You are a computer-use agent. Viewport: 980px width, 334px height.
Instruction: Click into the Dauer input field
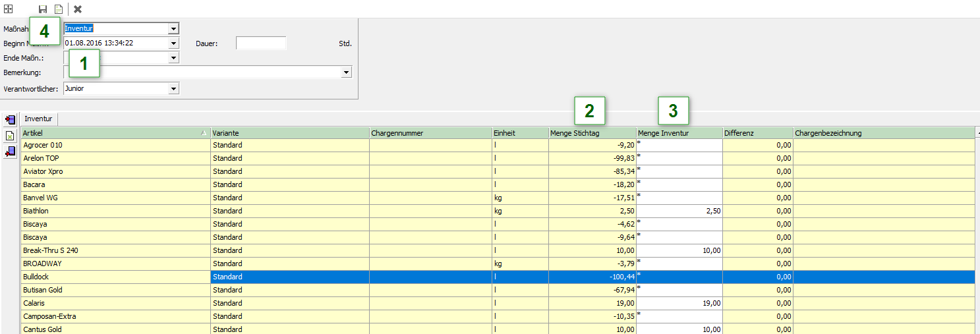261,43
